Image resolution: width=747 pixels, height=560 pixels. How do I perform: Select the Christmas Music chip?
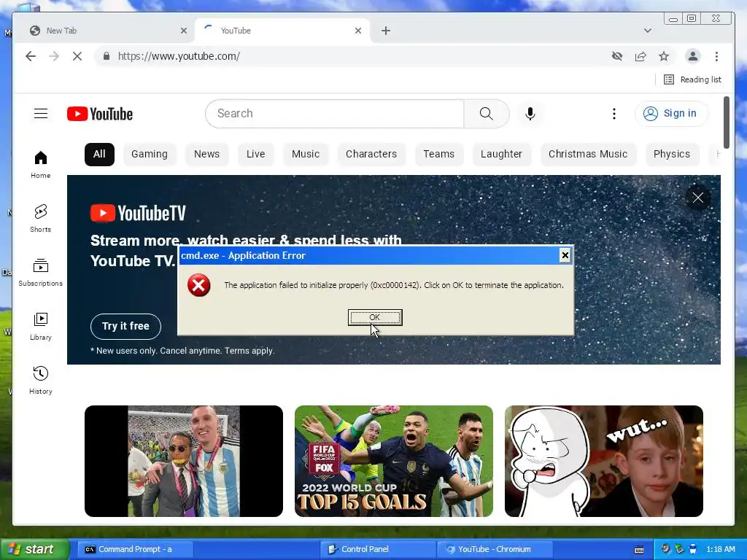pyautogui.click(x=588, y=155)
